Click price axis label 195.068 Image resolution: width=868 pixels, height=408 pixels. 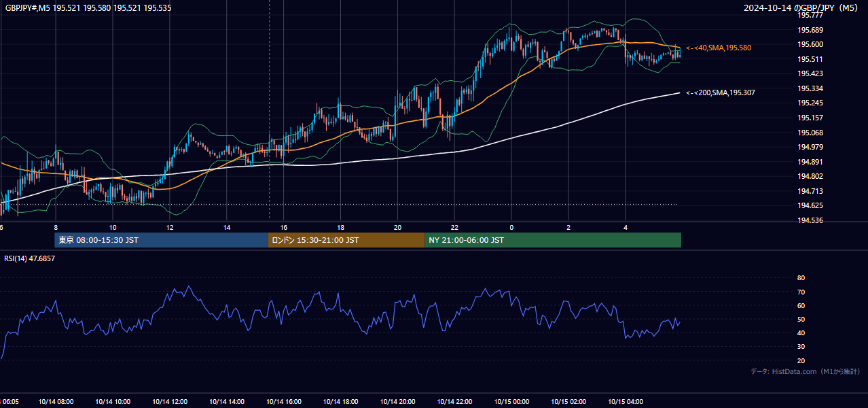[x=810, y=133]
